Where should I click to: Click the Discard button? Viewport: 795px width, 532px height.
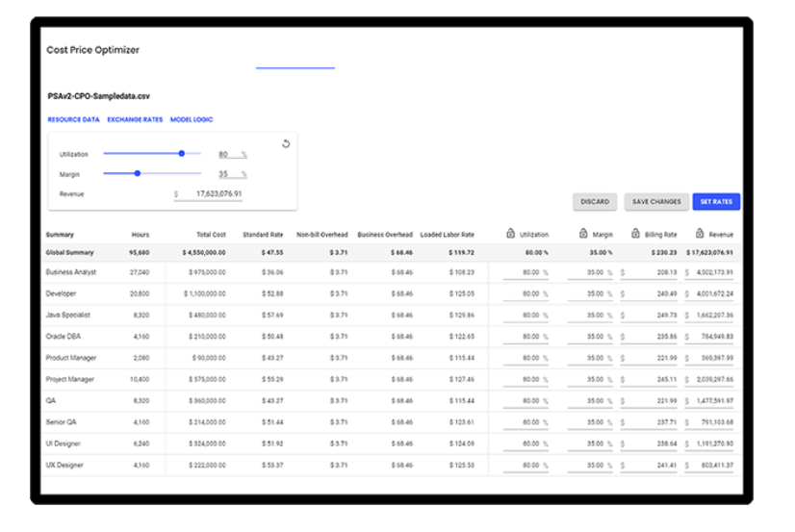(595, 202)
